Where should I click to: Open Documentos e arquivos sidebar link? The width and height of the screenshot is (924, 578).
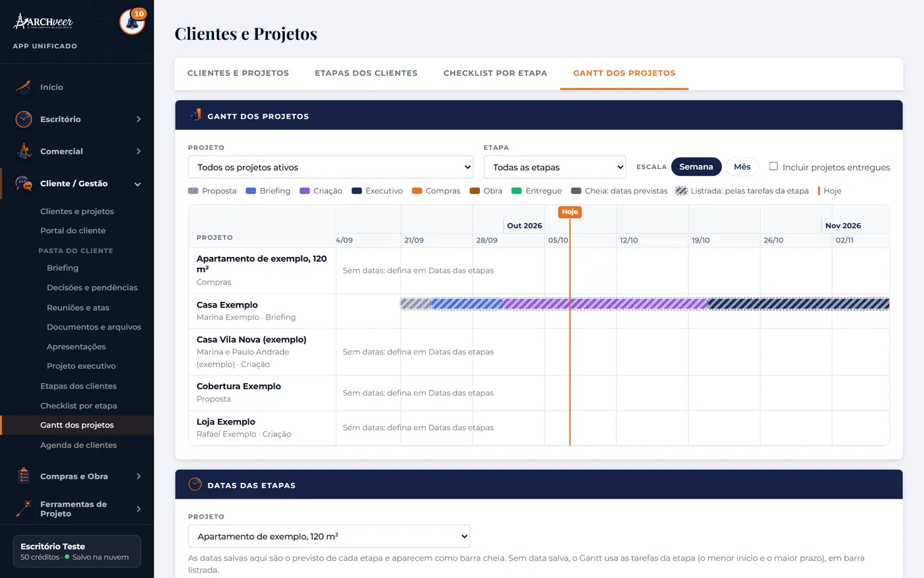[x=94, y=327]
